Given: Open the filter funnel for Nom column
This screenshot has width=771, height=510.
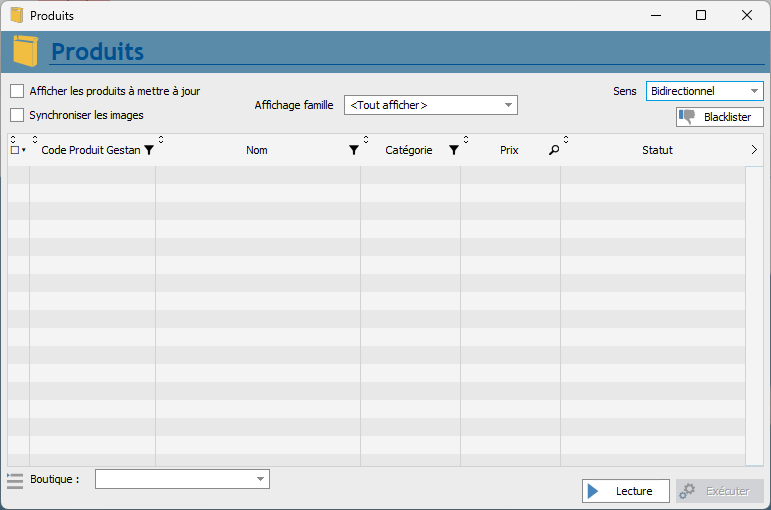Looking at the screenshot, I should click(x=354, y=150).
